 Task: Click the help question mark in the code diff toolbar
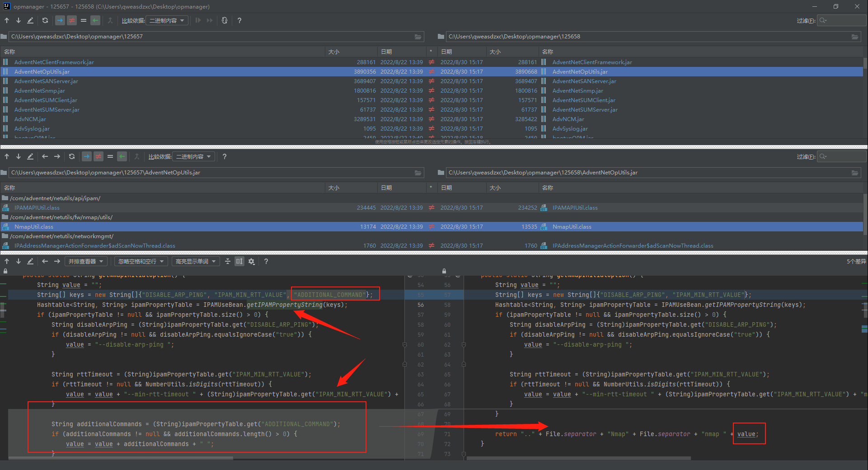coord(266,261)
